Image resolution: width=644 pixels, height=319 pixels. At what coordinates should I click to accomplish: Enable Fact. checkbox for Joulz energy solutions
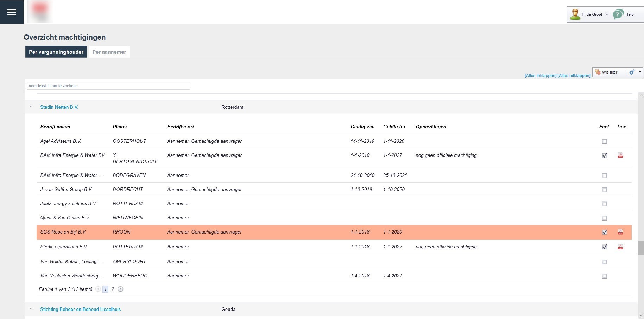coord(604,204)
